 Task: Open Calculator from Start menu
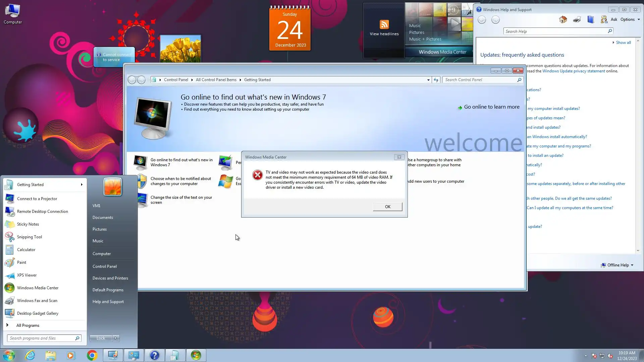[x=26, y=250]
